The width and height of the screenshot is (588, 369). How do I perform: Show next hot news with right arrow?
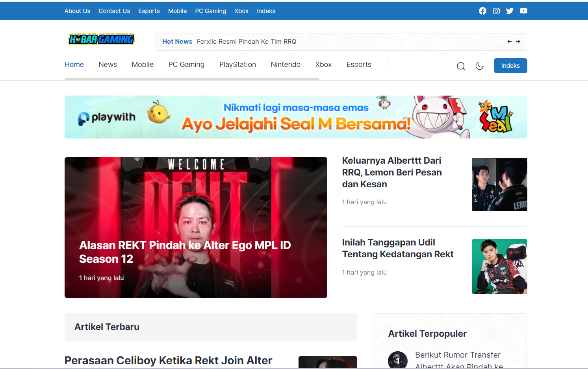click(x=518, y=41)
